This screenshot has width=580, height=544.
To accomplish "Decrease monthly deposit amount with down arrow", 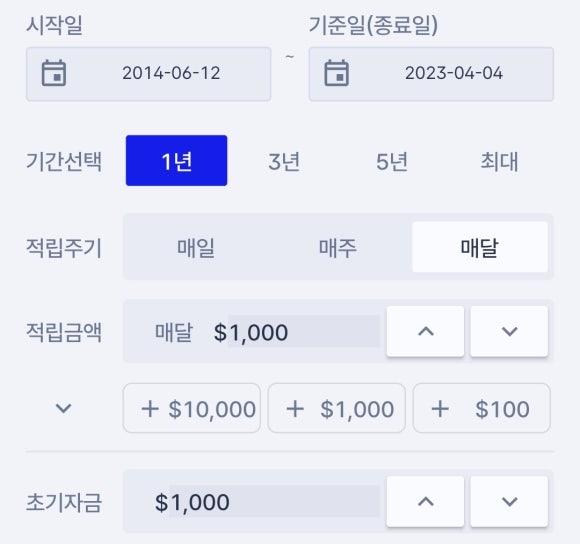I will pos(509,331).
